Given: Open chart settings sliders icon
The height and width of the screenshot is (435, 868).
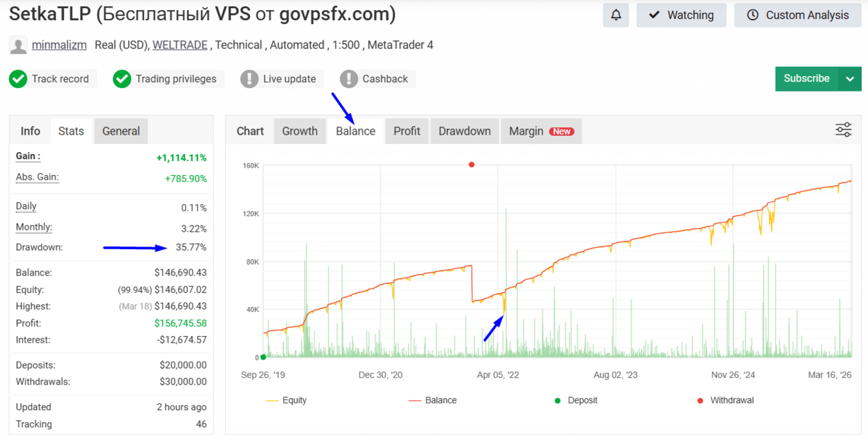Looking at the screenshot, I should click(x=843, y=130).
